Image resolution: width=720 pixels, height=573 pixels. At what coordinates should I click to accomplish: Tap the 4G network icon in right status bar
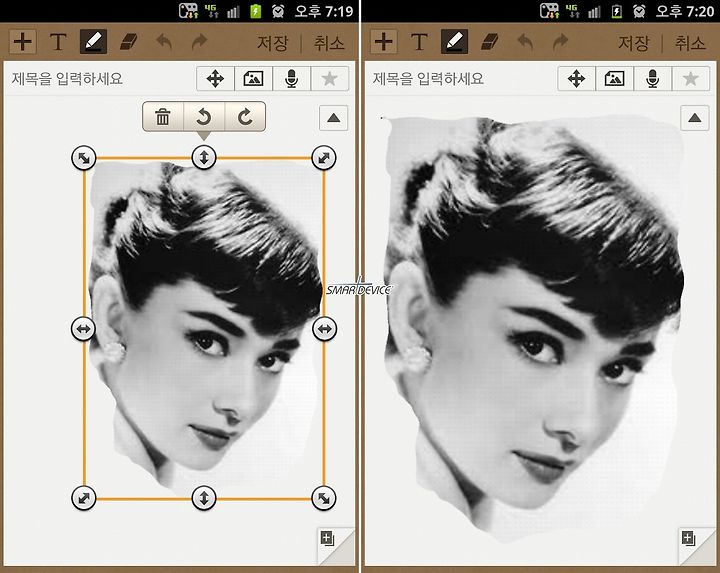572,11
